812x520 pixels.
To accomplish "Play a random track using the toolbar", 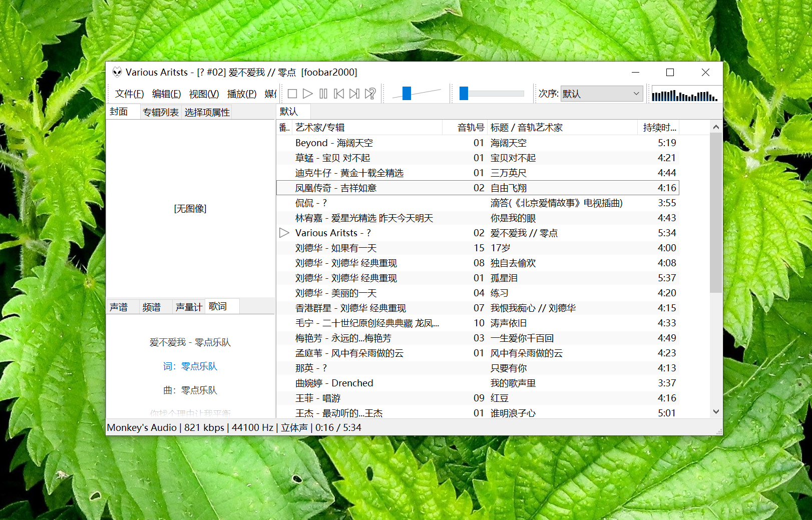I will (370, 94).
